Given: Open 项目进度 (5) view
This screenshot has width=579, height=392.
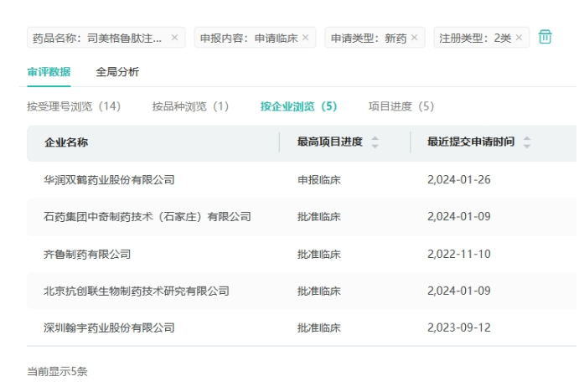Looking at the screenshot, I should coord(401,106).
